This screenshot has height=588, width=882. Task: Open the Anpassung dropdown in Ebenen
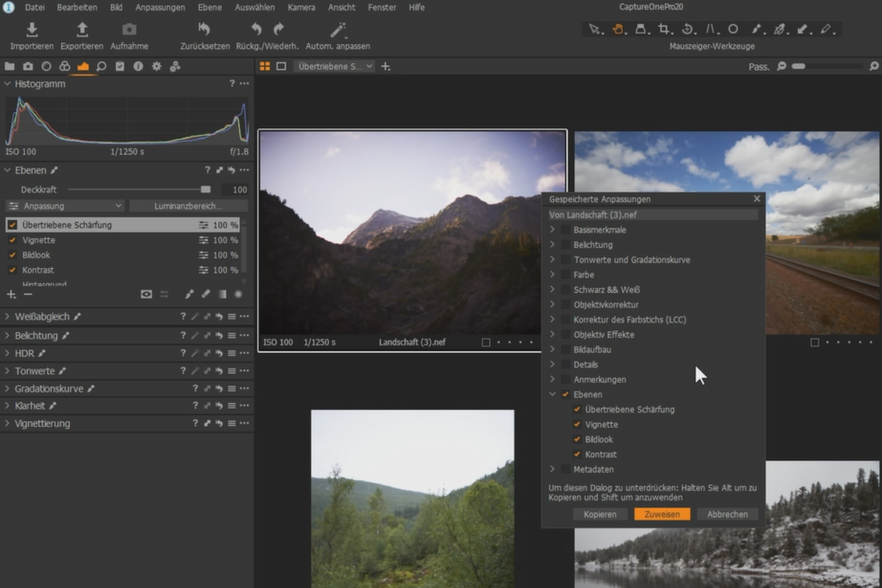tap(65, 206)
